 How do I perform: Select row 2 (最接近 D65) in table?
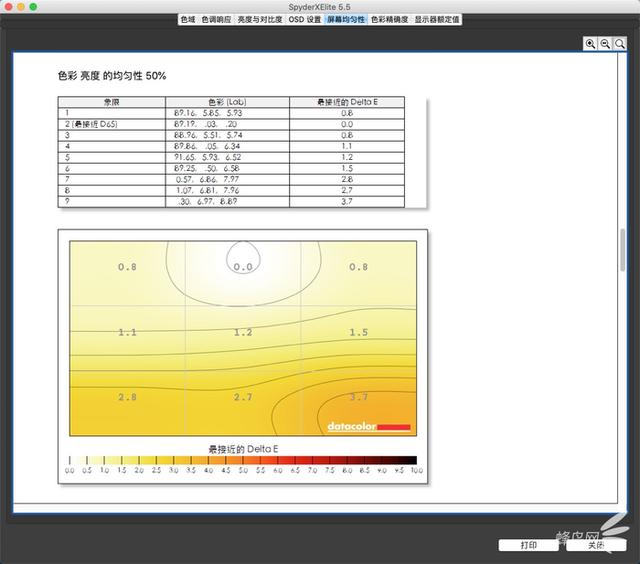tap(231, 124)
